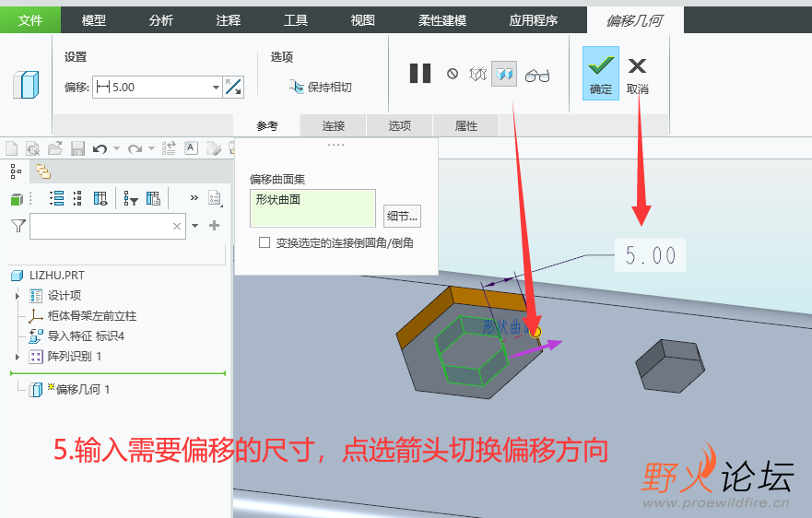
Task: Click the Save floppy disk icon
Action: pos(77,148)
